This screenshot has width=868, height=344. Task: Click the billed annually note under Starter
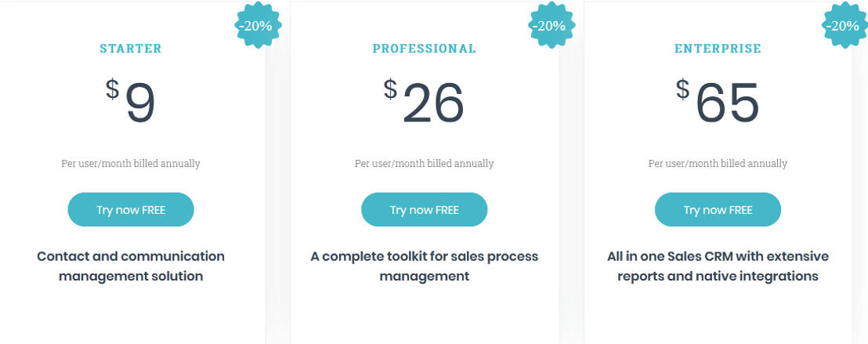[131, 164]
